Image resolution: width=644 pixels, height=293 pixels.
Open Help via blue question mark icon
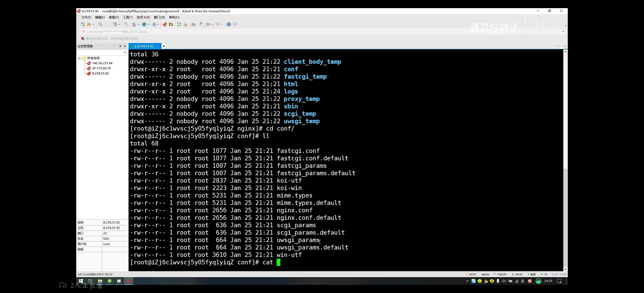tap(228, 24)
